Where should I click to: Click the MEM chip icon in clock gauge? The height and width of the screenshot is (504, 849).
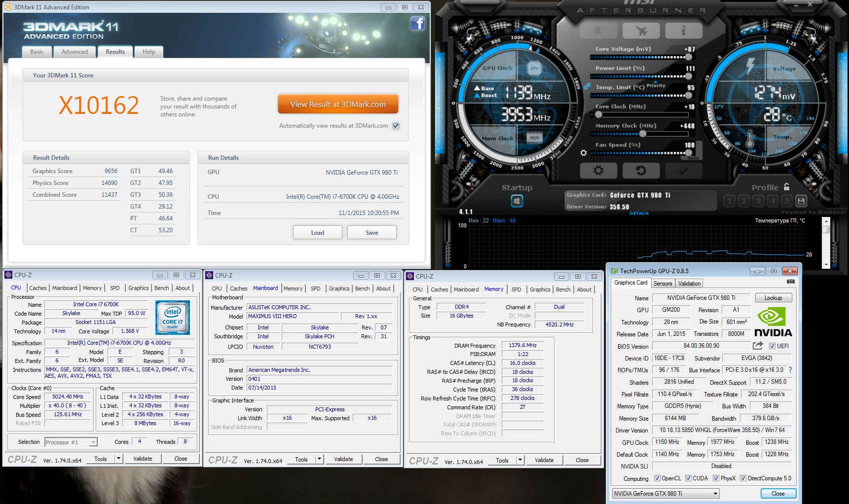coord(534,138)
